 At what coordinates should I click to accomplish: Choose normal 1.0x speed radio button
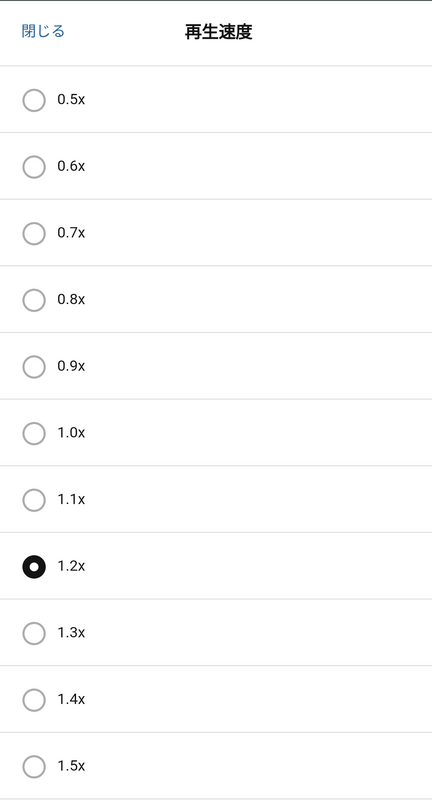[x=34, y=433]
